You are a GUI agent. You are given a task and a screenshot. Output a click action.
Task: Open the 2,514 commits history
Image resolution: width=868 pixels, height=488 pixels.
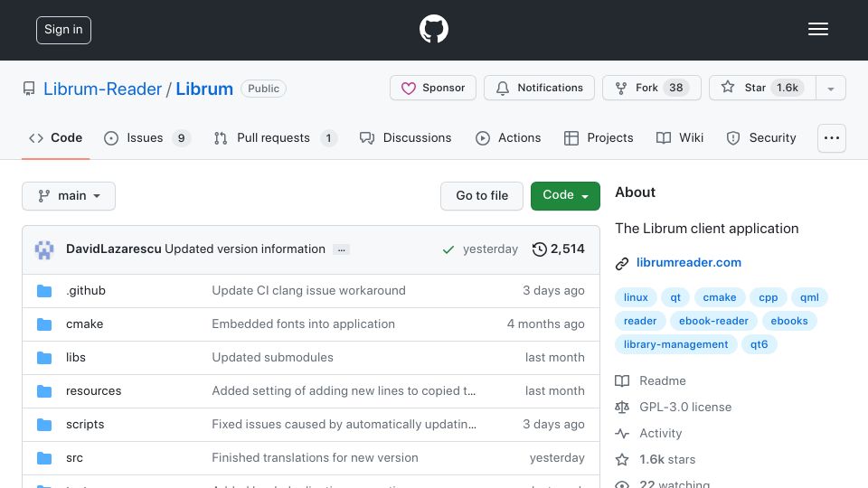pyautogui.click(x=558, y=249)
